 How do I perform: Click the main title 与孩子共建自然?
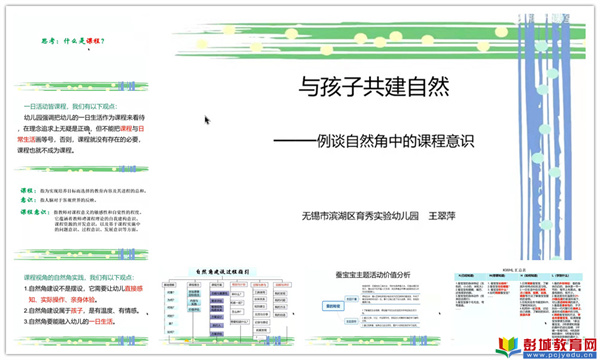tap(374, 86)
